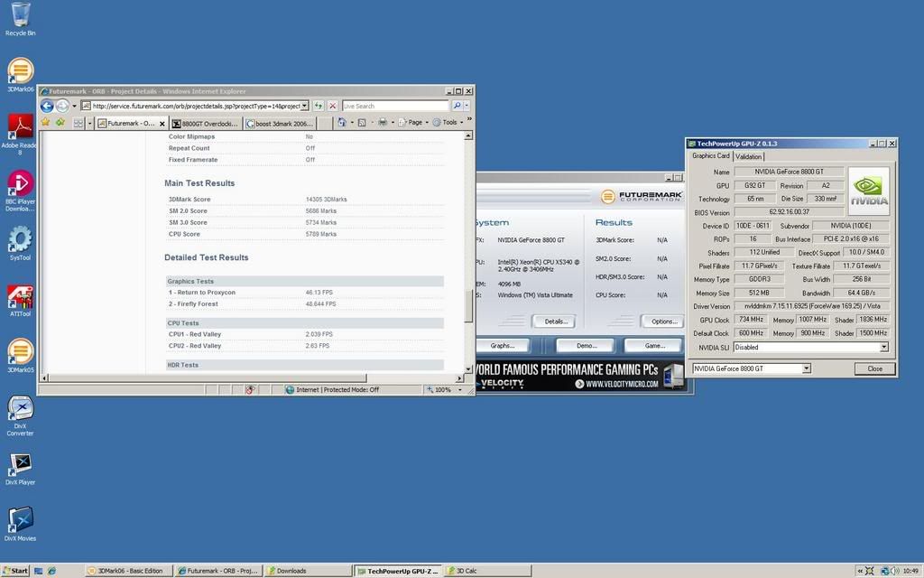Switch to 3DMark06 - Basic Edition taskbar button
This screenshot has height=578, width=924.
pyautogui.click(x=129, y=571)
